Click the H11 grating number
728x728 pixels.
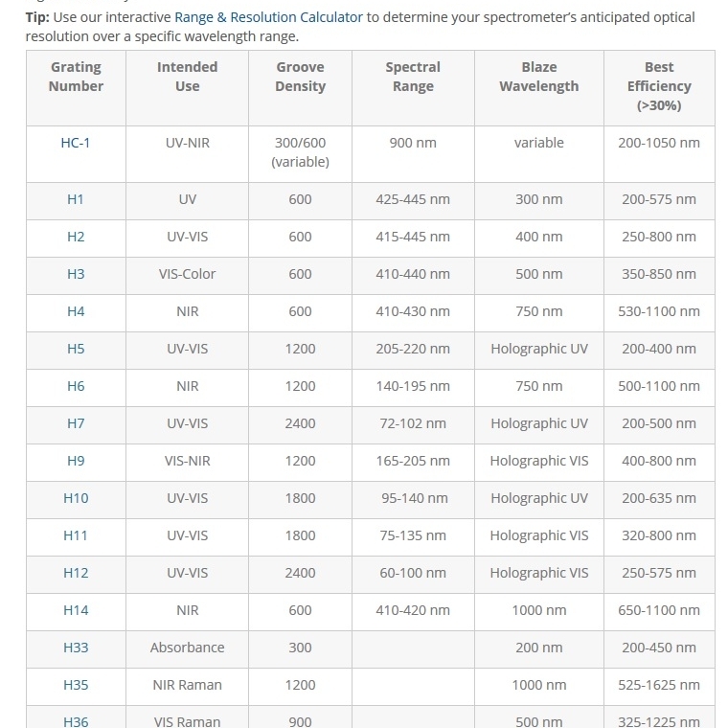[76, 535]
